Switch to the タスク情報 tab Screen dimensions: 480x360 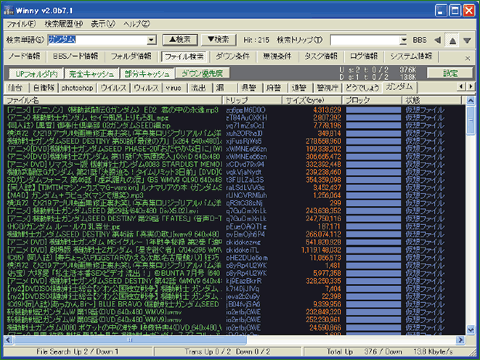tap(321, 56)
